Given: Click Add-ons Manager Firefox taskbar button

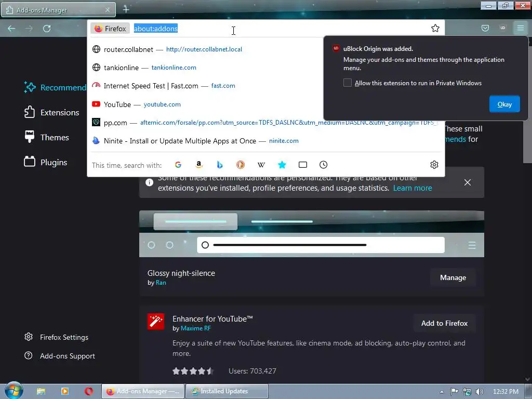Looking at the screenshot, I should (x=143, y=391).
